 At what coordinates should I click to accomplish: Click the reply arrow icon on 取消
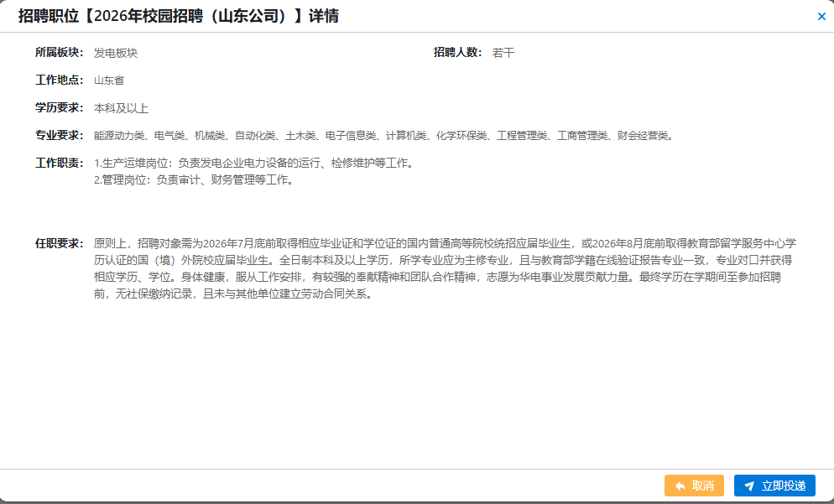[680, 486]
